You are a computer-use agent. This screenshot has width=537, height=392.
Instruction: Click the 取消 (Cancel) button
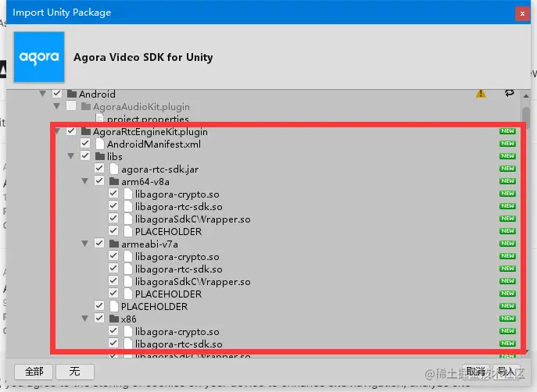[477, 372]
